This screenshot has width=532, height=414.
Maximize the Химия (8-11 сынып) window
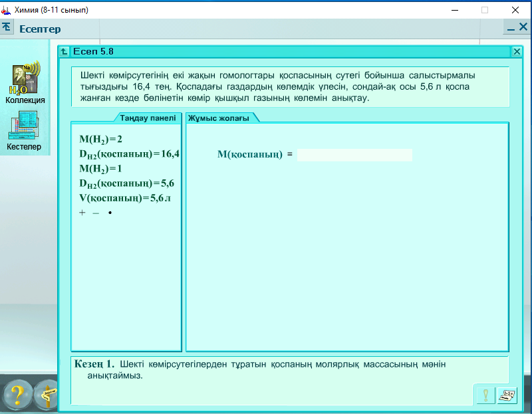(x=485, y=10)
